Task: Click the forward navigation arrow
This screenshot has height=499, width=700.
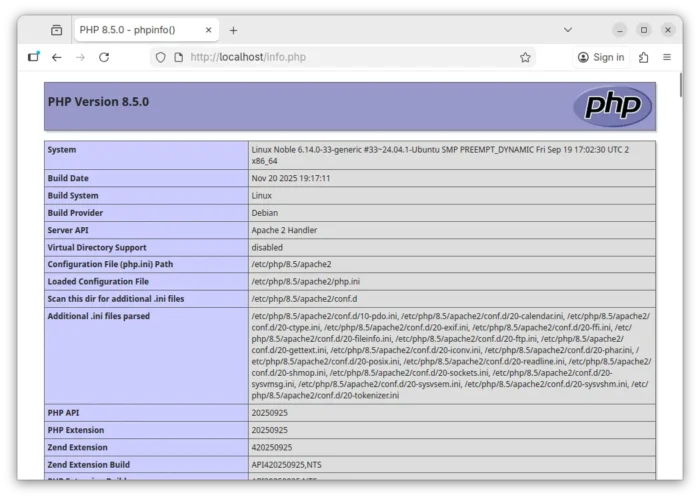Action: pos(80,58)
